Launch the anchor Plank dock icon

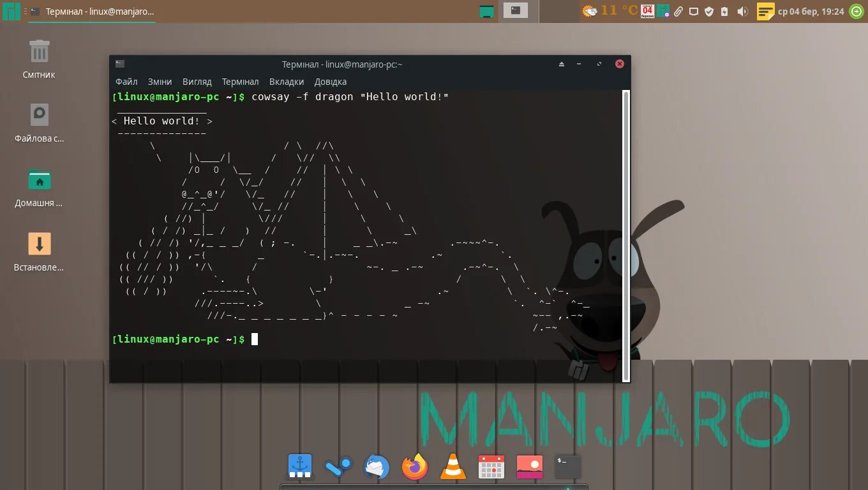pyautogui.click(x=300, y=467)
